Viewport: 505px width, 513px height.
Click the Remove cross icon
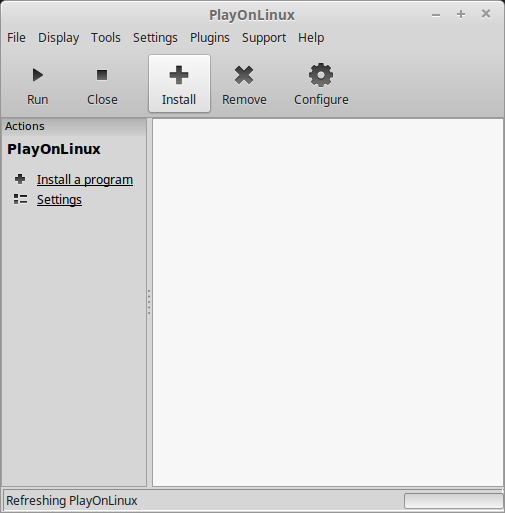[x=244, y=75]
